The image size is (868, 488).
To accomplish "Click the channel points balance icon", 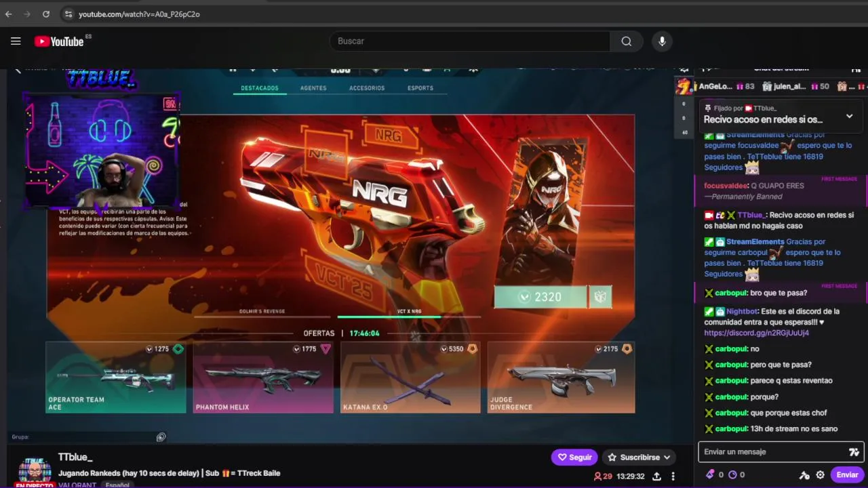I will click(x=732, y=475).
